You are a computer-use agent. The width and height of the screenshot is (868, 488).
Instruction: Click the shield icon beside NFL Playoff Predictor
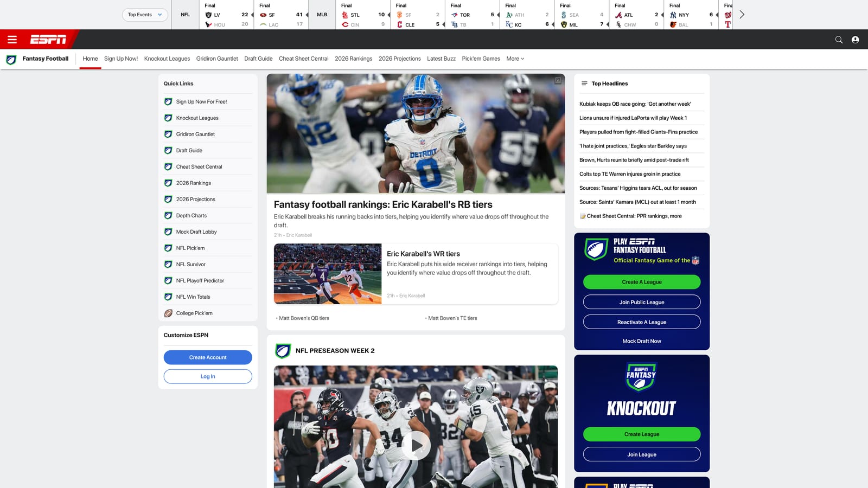[x=168, y=281]
